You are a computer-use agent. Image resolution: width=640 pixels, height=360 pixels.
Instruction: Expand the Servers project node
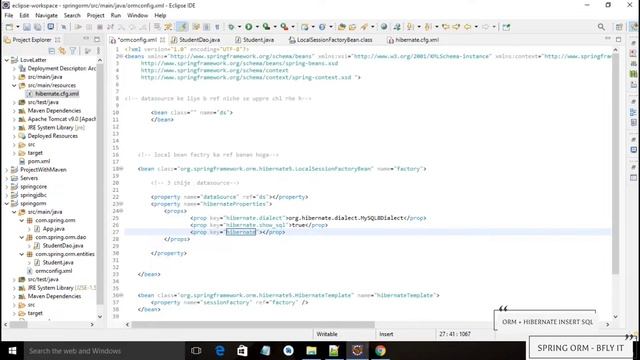[7, 178]
